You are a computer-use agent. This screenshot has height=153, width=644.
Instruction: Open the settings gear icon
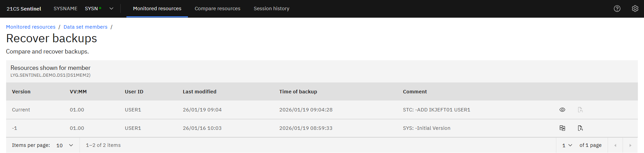coord(635,9)
